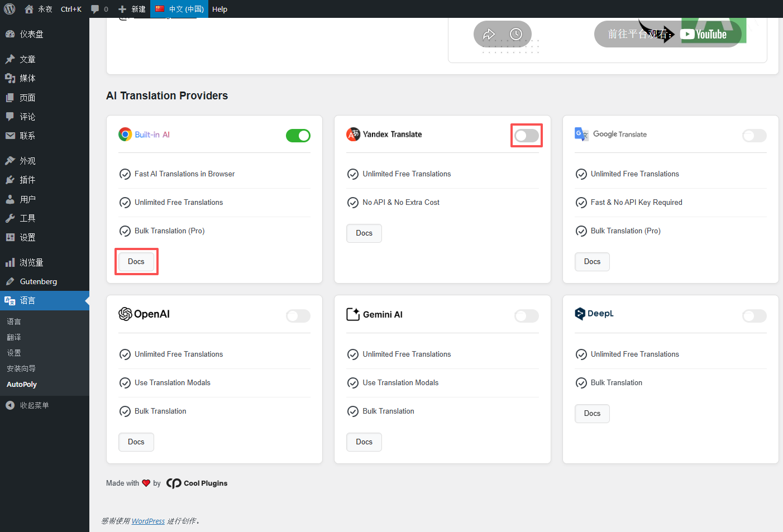The image size is (783, 532).
Task: Click the 联系 envelope icon
Action: (10, 136)
